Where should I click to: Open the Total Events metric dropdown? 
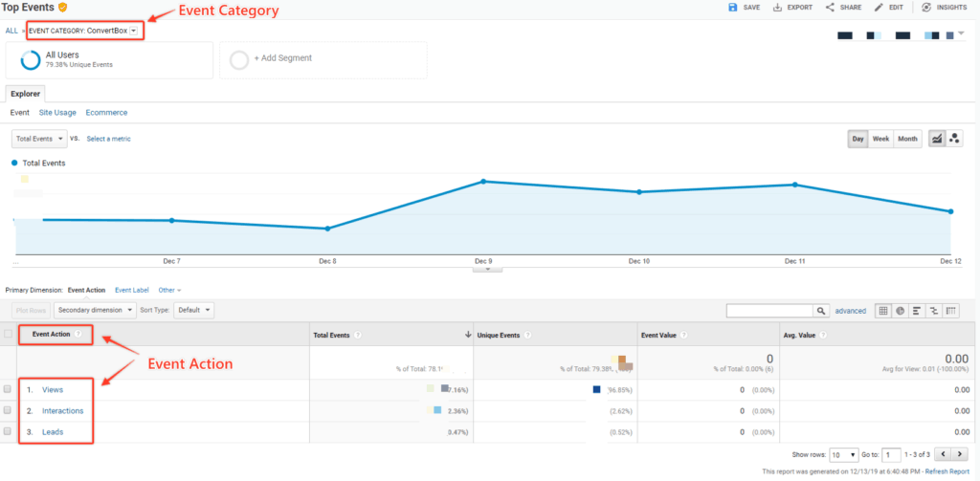[40, 139]
